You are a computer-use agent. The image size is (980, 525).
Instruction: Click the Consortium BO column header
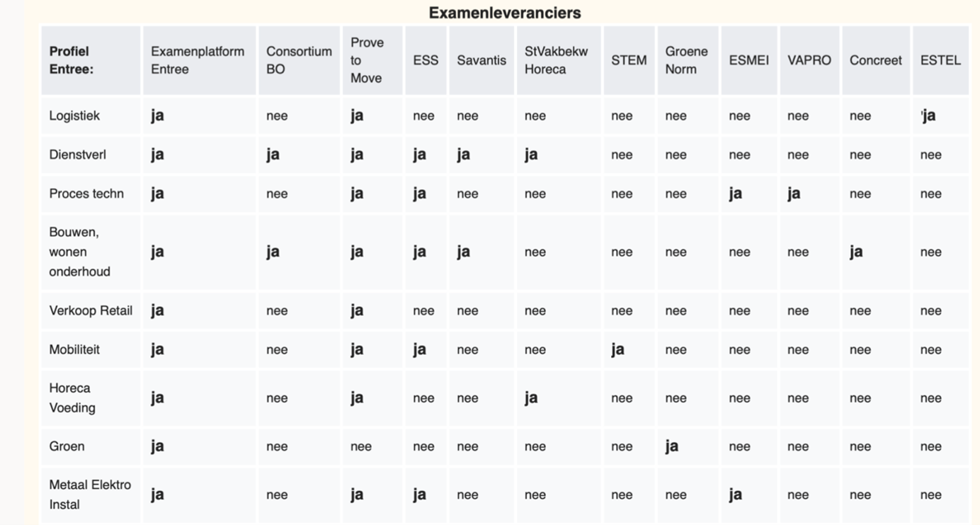[x=299, y=60]
